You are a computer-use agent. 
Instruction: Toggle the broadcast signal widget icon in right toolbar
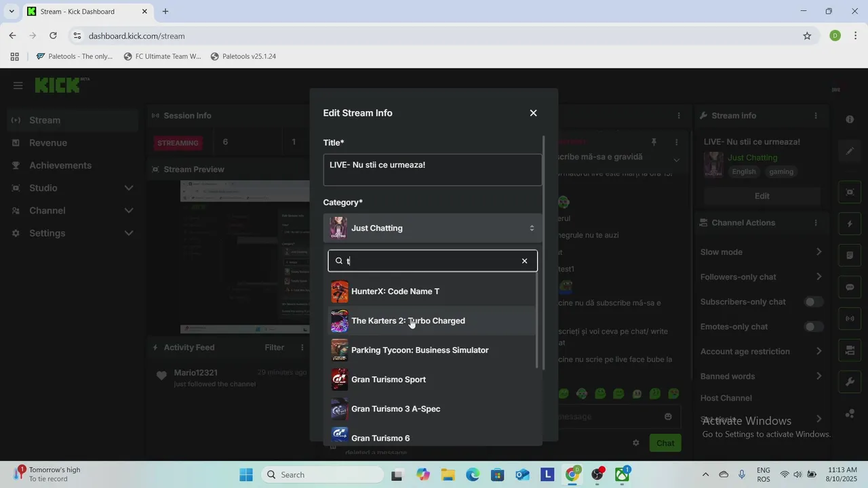coord(850,319)
